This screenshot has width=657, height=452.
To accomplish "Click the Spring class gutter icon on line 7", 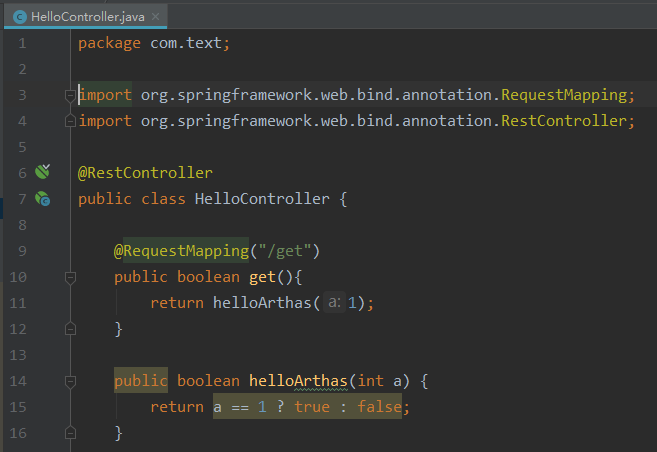I will click(42, 198).
